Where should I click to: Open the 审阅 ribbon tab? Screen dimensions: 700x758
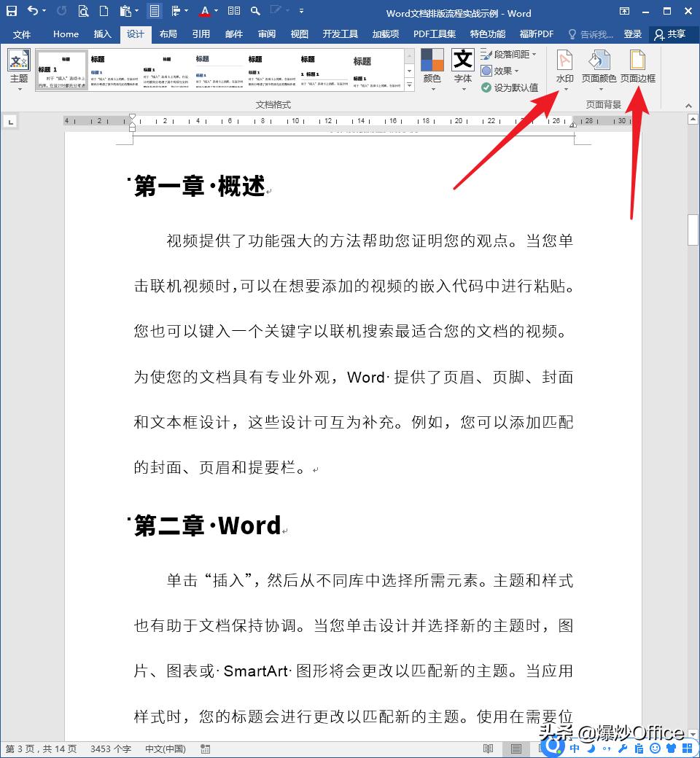(x=267, y=34)
